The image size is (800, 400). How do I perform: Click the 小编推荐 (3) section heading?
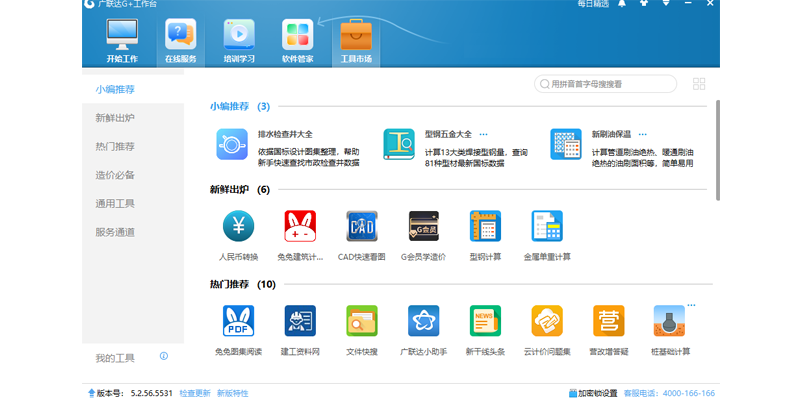[x=240, y=107]
